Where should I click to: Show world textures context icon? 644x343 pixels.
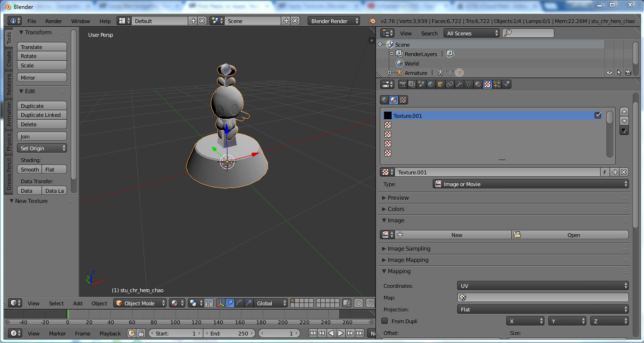coord(385,100)
